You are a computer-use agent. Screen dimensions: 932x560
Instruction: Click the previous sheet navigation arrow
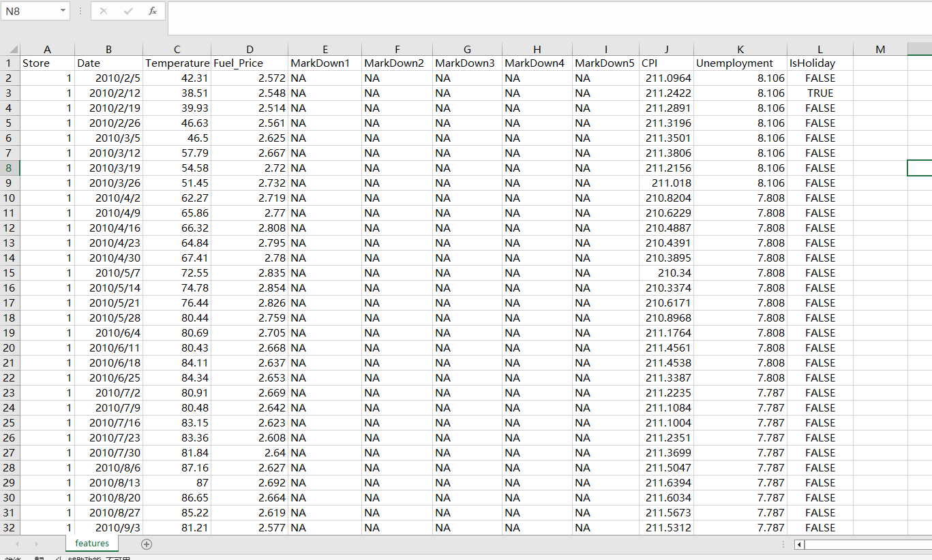[18, 544]
